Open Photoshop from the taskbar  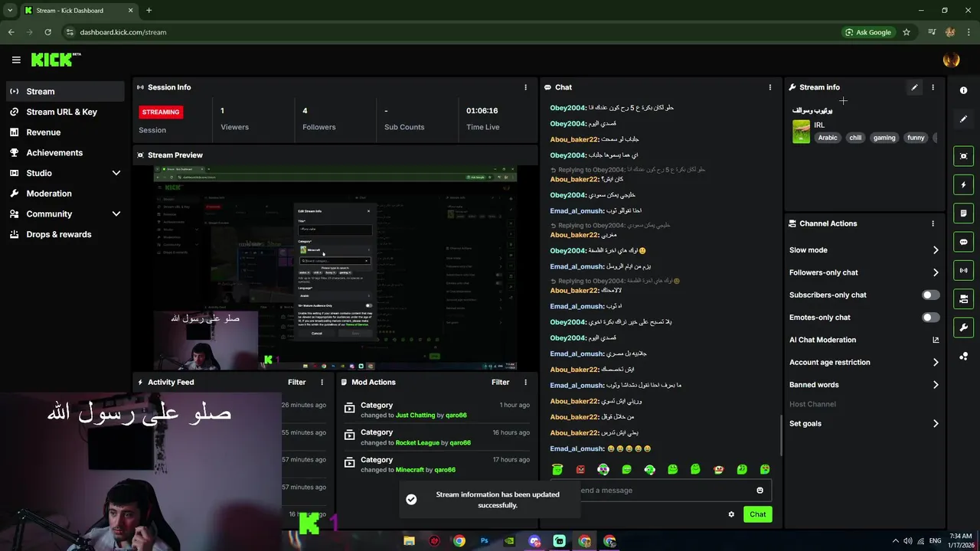tap(484, 541)
